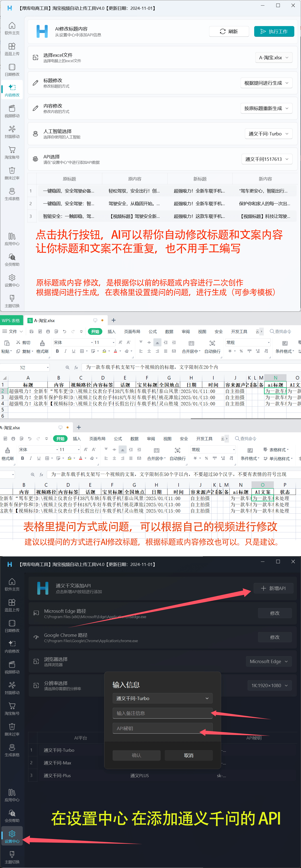This screenshot has width=301, height=868.
Task: Click the API秘钥 input field in the dialog
Action: 162,729
